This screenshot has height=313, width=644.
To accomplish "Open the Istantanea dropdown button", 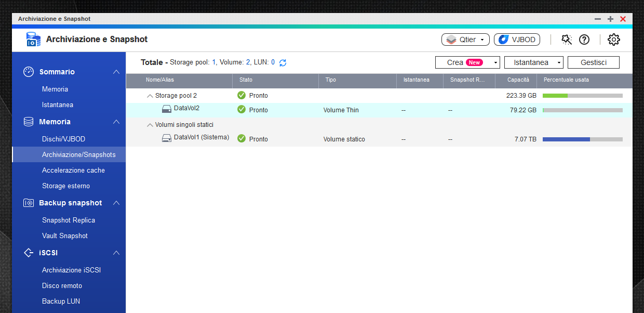I will (x=534, y=62).
